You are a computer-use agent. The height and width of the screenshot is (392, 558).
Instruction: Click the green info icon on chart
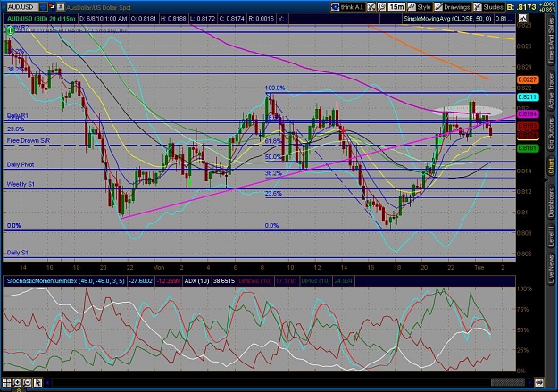tap(10, 31)
